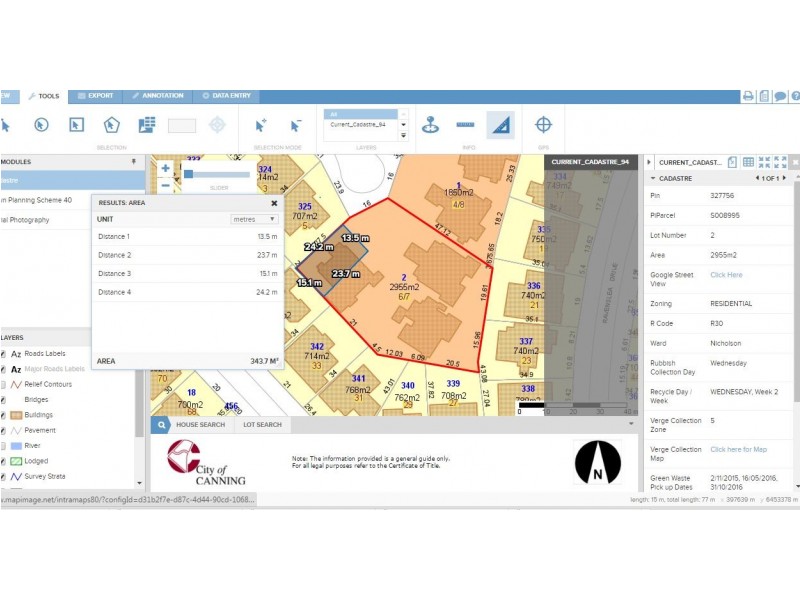800x600 pixels.
Task: Click the print icon in header
Action: pyautogui.click(x=748, y=96)
